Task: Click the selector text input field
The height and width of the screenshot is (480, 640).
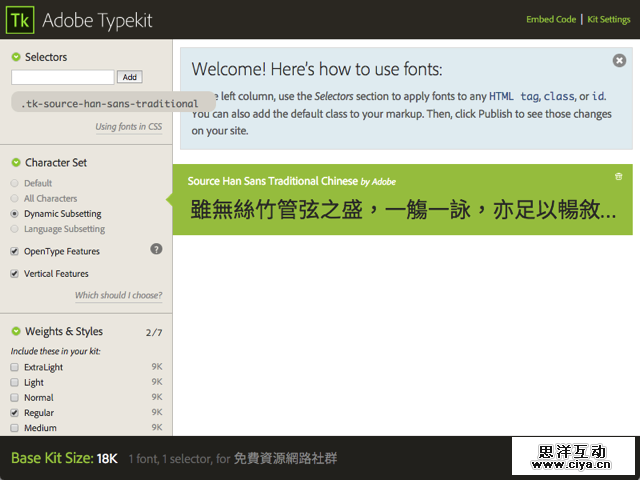Action: click(x=63, y=77)
